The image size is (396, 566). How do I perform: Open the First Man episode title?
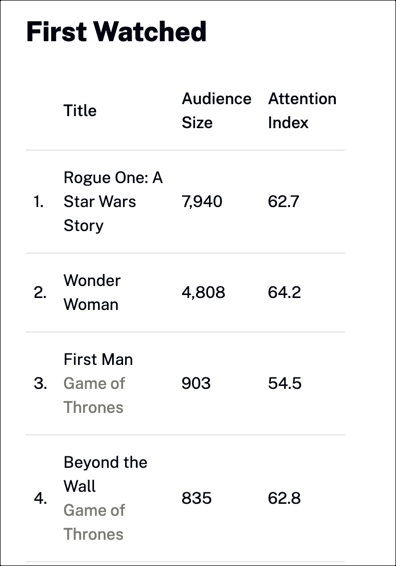(x=98, y=360)
